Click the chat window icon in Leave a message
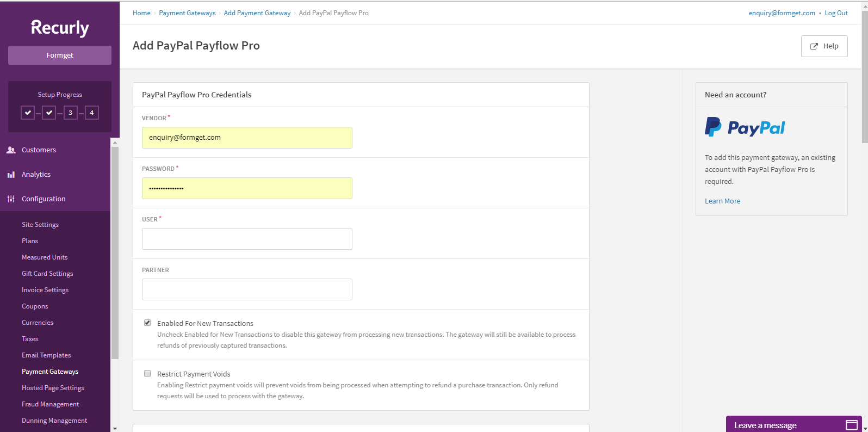Image resolution: width=868 pixels, height=432 pixels. (x=852, y=425)
